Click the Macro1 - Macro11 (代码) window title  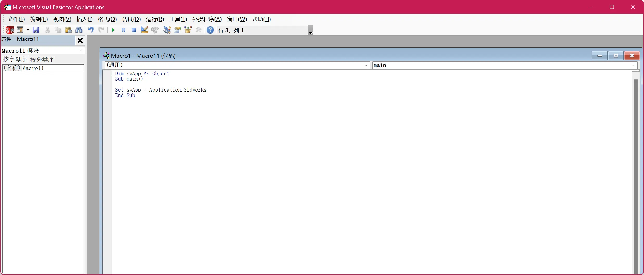coord(143,56)
